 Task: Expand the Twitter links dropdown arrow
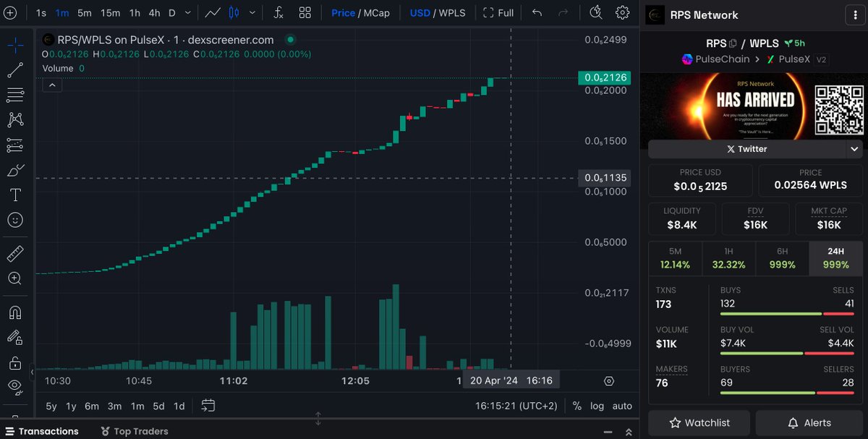(x=854, y=149)
